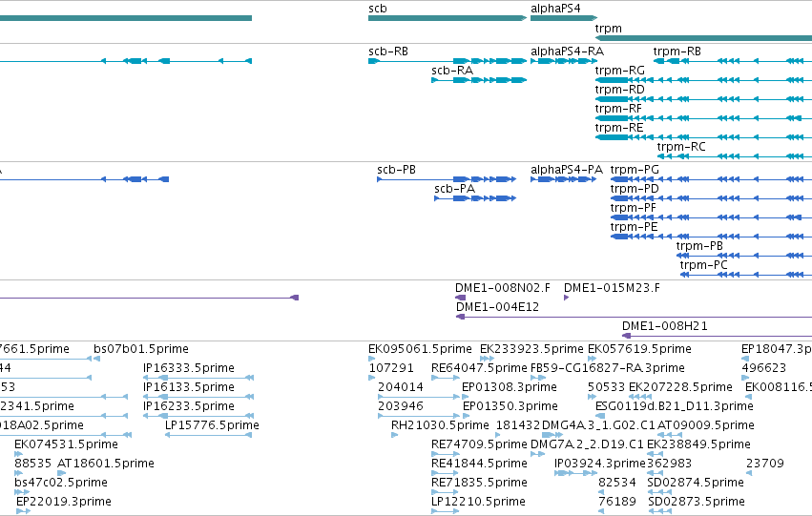Select EST bs07b01.5prime

(x=96, y=358)
